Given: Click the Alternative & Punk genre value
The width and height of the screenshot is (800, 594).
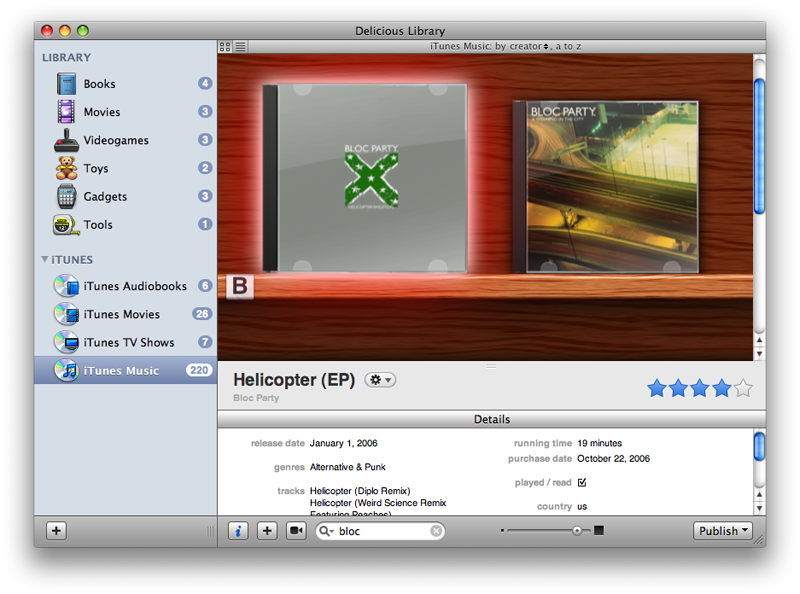Looking at the screenshot, I should pyautogui.click(x=347, y=467).
